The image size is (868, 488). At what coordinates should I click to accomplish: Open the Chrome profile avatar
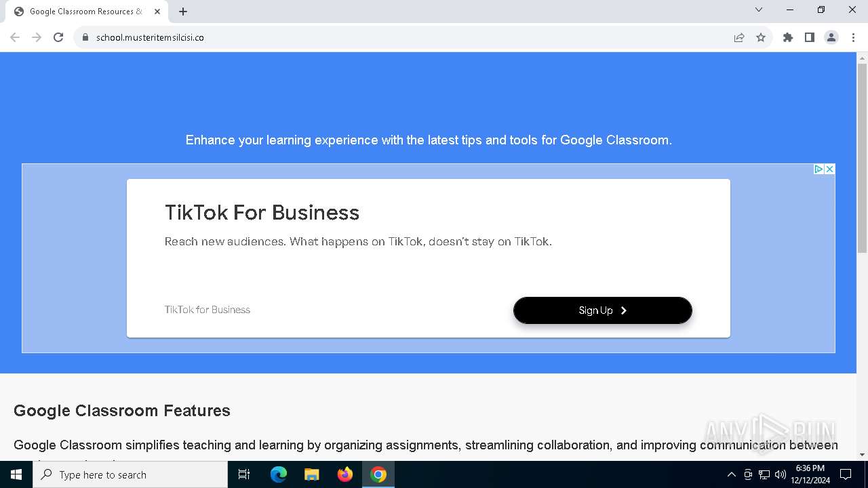(x=831, y=37)
